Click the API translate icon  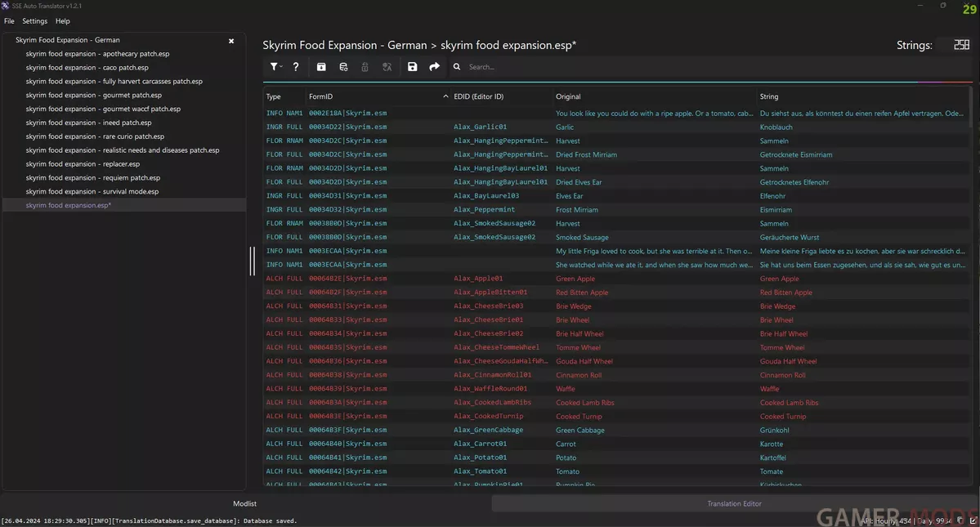click(387, 67)
